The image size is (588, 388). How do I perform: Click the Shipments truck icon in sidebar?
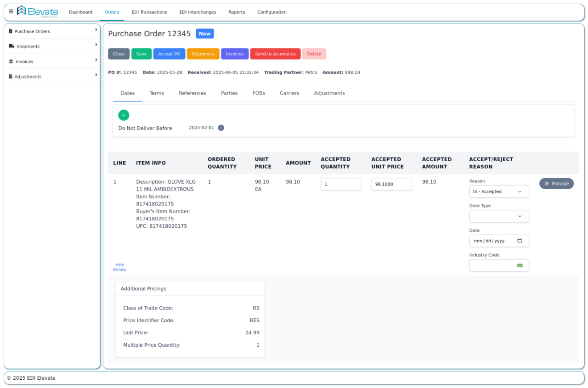(11, 46)
